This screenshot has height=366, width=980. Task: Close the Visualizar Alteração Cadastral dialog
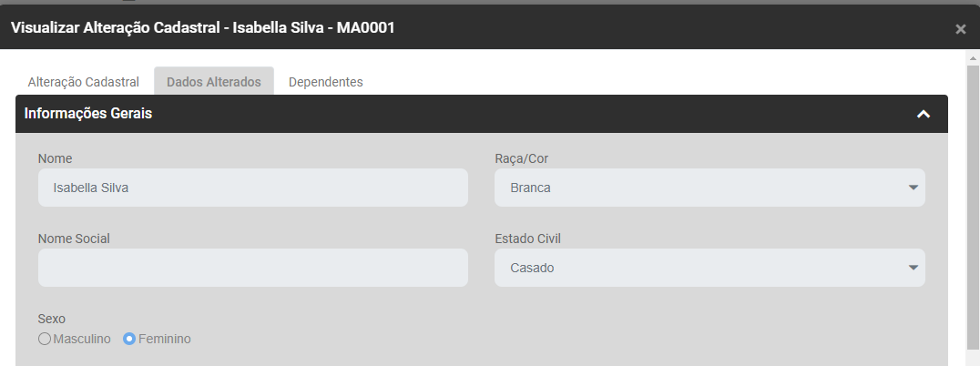[x=960, y=29]
